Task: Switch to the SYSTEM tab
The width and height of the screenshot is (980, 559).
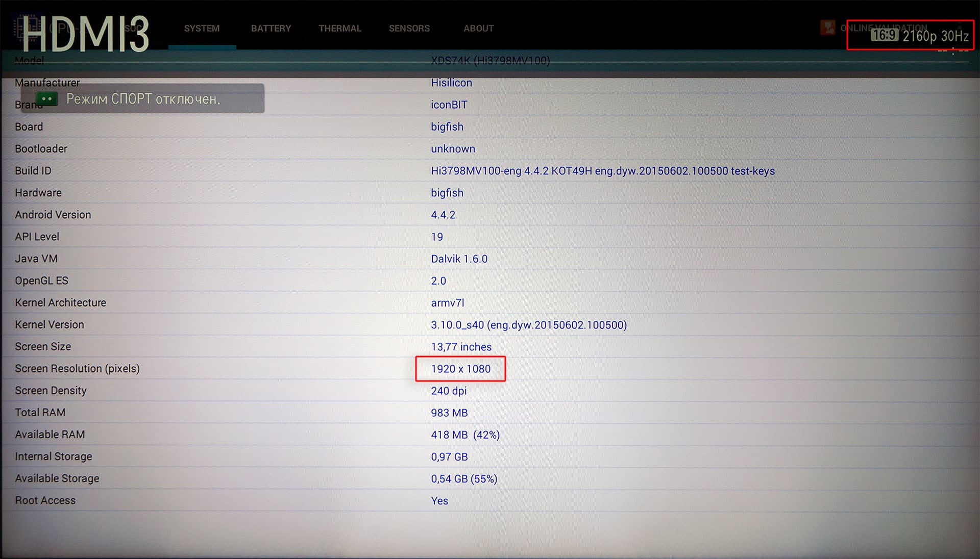Action: pyautogui.click(x=202, y=29)
